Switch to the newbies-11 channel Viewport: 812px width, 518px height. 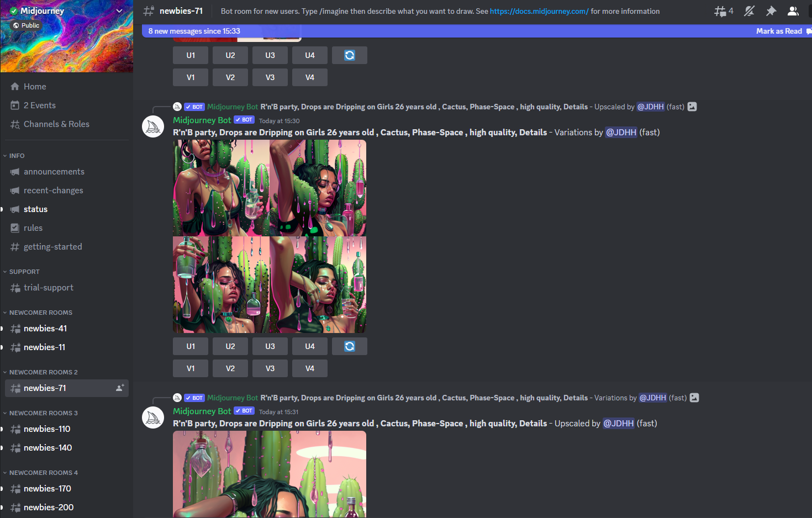point(67,347)
